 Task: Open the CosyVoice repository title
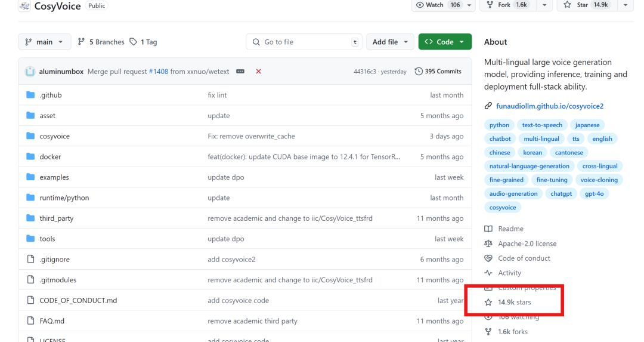tap(57, 6)
